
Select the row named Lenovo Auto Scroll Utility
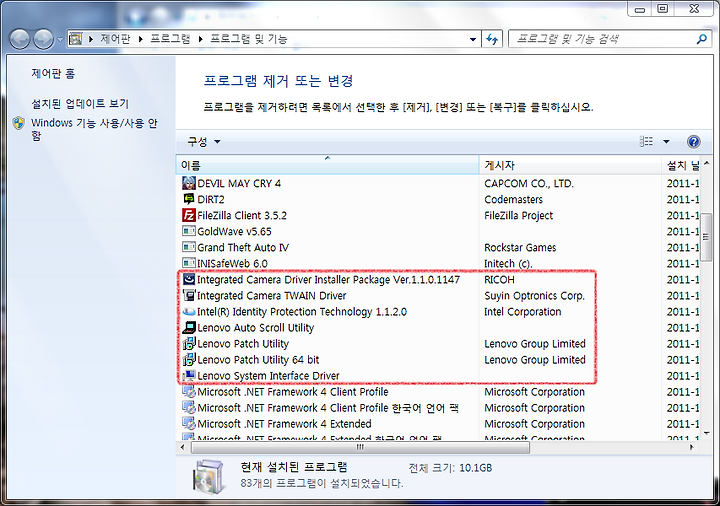pos(439,328)
